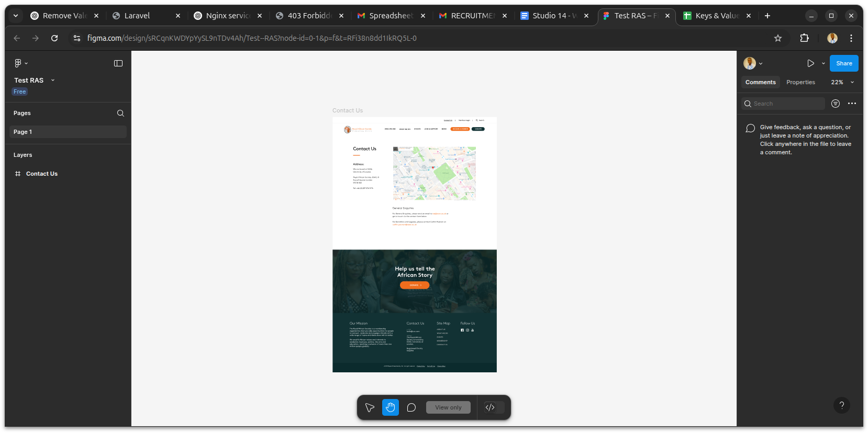
Task: Switch to the Comments tab
Action: coord(761,82)
